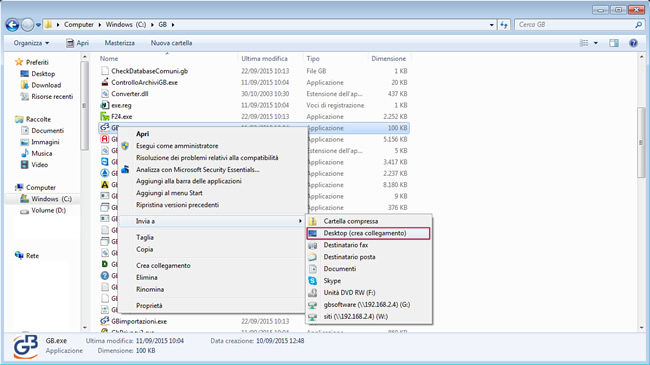650x365 pixels.
Task: Select Computer in the navigation pane
Action: [41, 187]
